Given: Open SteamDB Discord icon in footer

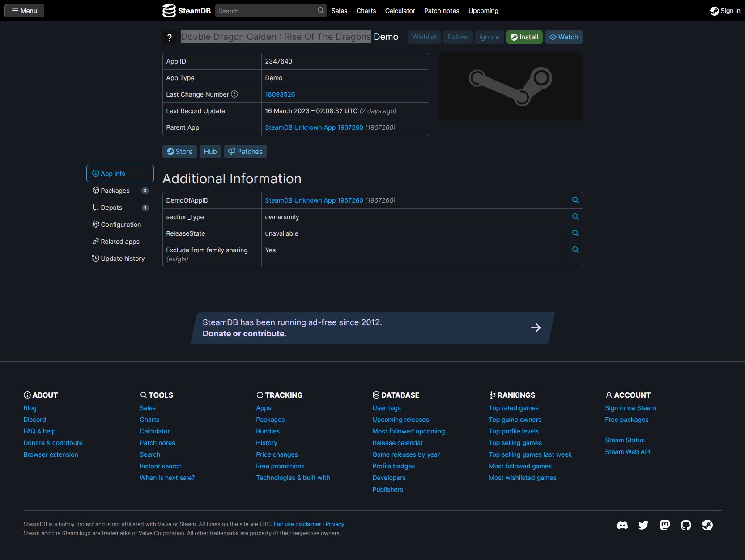Looking at the screenshot, I should tap(622, 525).
